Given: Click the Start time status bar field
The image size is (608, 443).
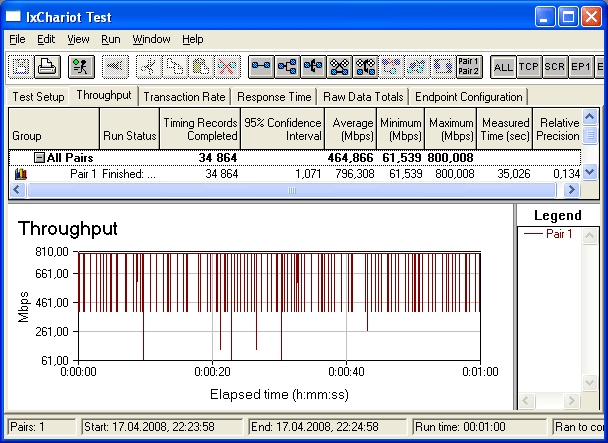Looking at the screenshot, I should click(162, 427).
